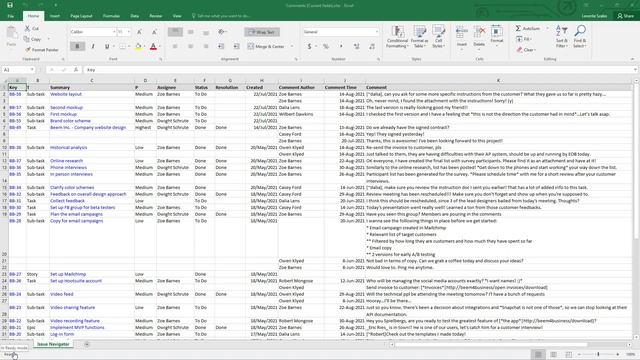Open the Find & Select menu
The width and height of the screenshot is (640, 360).
pos(580,37)
